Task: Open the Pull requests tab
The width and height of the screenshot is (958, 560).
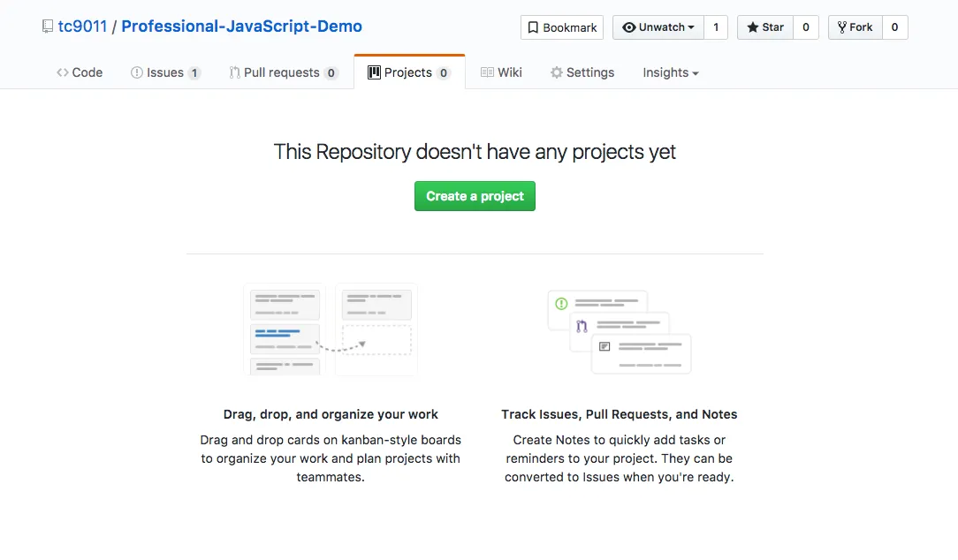Action: 283,72
